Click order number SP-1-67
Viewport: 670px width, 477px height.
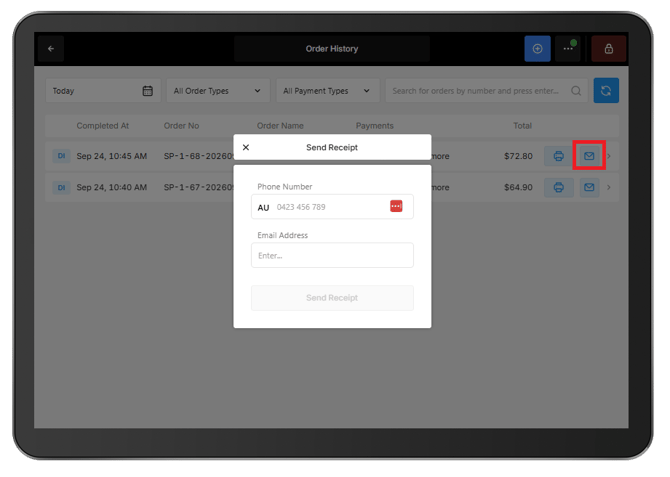pos(198,187)
